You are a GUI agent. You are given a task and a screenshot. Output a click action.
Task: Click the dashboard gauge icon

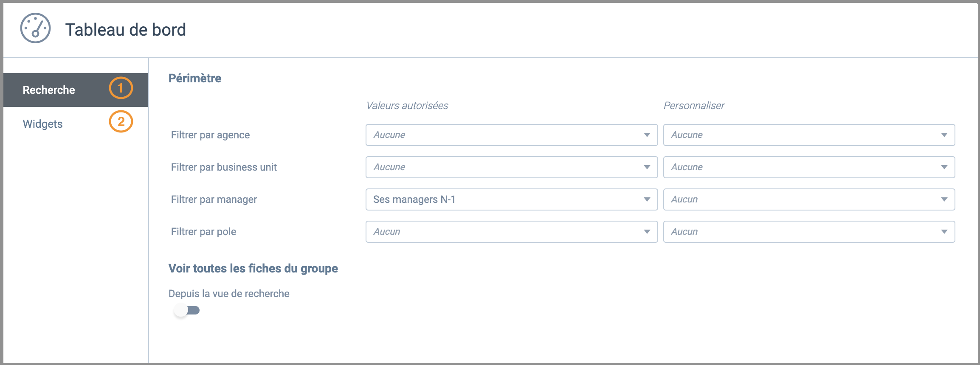click(36, 28)
